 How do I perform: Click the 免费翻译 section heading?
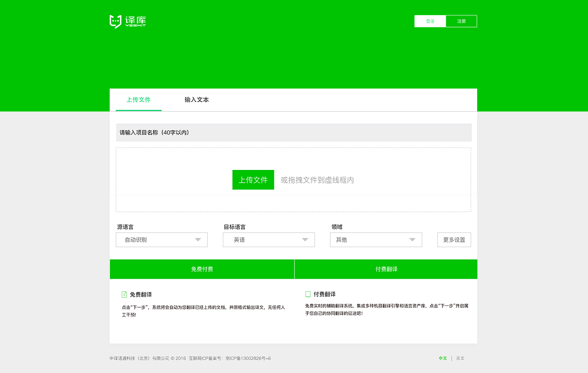[x=141, y=294]
